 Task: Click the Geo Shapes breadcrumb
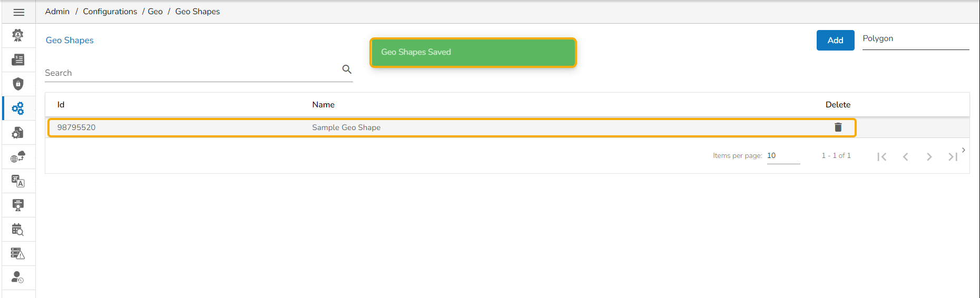pyautogui.click(x=198, y=12)
